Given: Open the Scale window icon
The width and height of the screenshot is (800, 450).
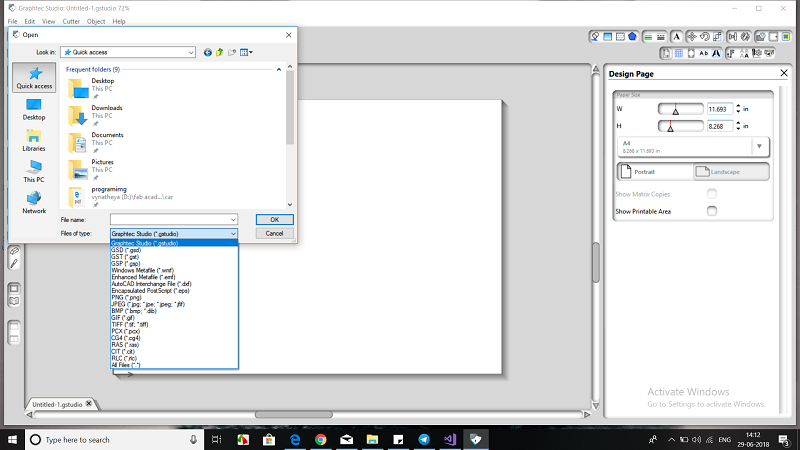Looking at the screenshot, I should tap(717, 37).
